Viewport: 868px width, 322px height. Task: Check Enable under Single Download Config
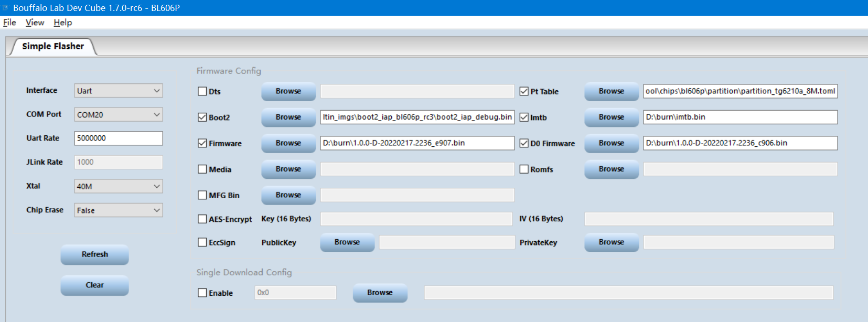click(x=202, y=293)
